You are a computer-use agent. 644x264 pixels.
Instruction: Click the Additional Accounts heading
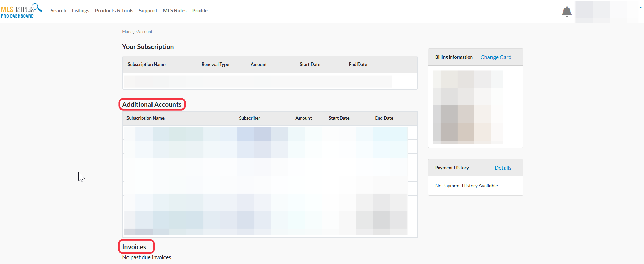(x=152, y=104)
